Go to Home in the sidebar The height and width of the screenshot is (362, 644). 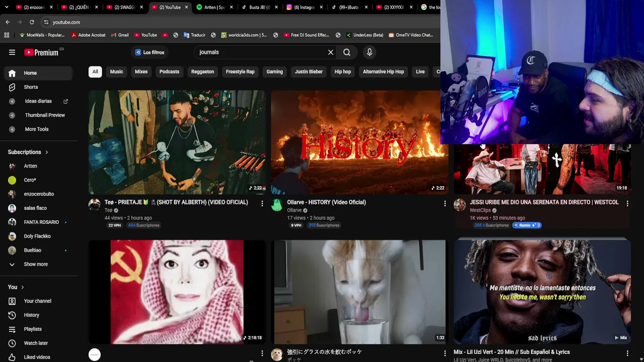click(x=39, y=73)
